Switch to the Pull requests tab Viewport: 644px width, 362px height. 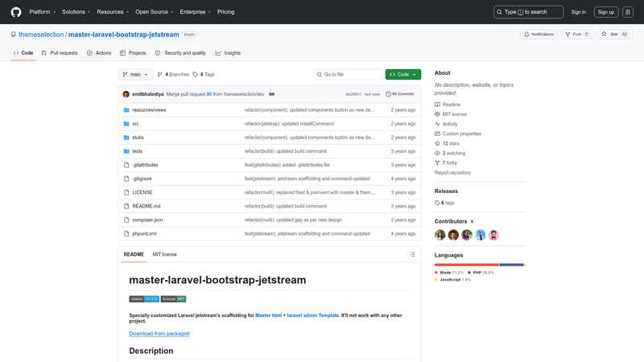[x=60, y=53]
